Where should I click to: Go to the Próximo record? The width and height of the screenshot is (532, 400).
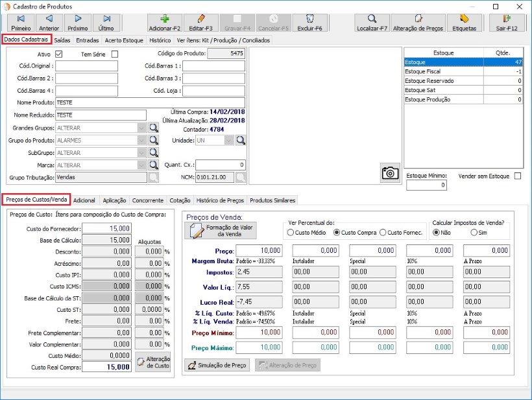tap(78, 23)
